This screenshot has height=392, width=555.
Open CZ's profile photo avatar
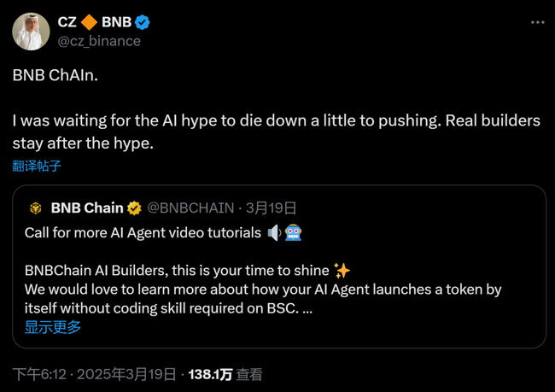(x=30, y=31)
